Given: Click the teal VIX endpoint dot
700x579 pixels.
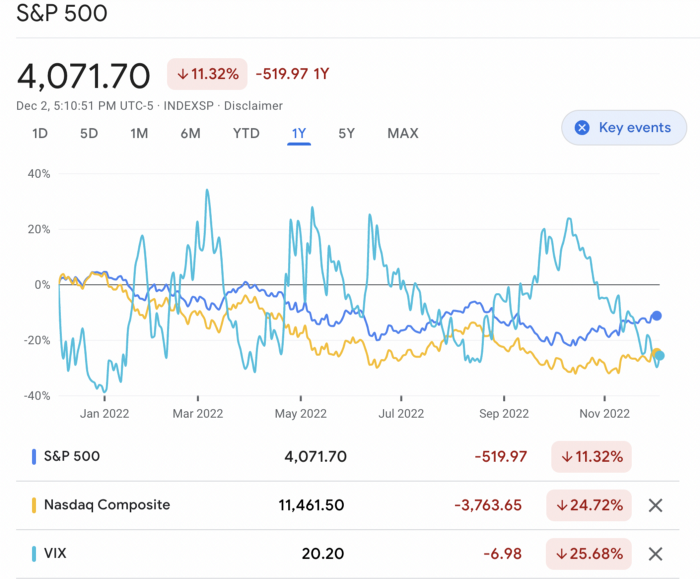Looking at the screenshot, I should [660, 356].
